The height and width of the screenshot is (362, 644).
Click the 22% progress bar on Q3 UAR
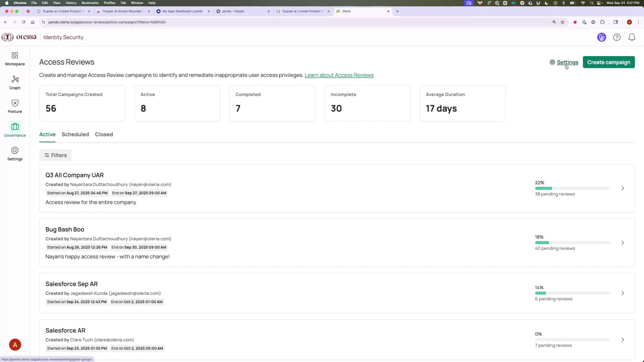[572, 188]
